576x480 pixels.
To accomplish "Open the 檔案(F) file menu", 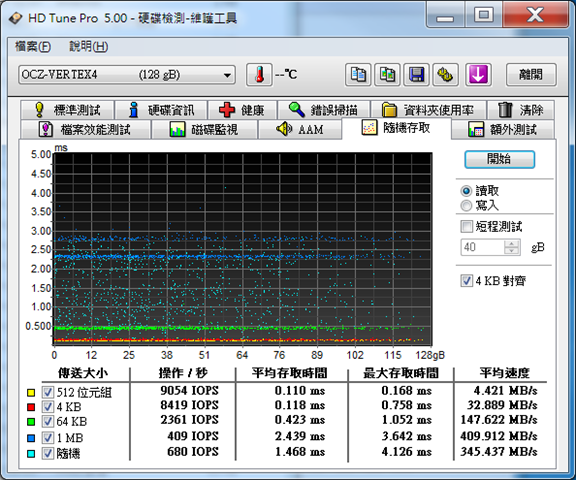I will [33, 47].
